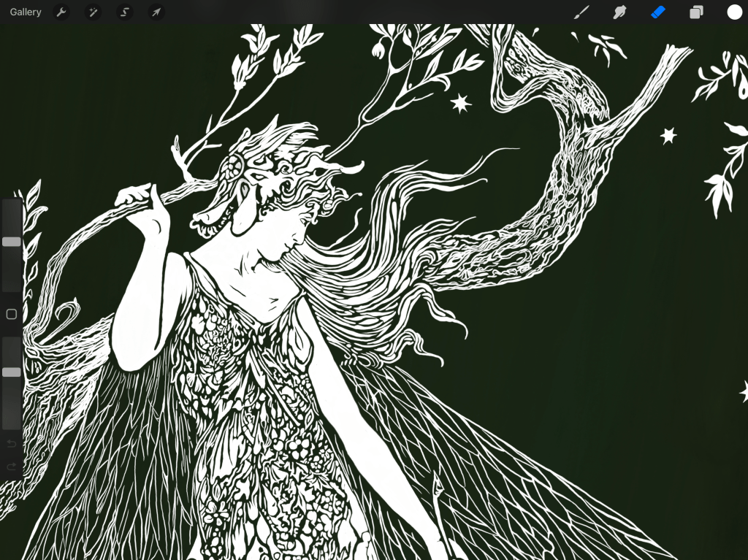Click the brush size slider handle
This screenshot has height=560, width=748.
point(12,242)
